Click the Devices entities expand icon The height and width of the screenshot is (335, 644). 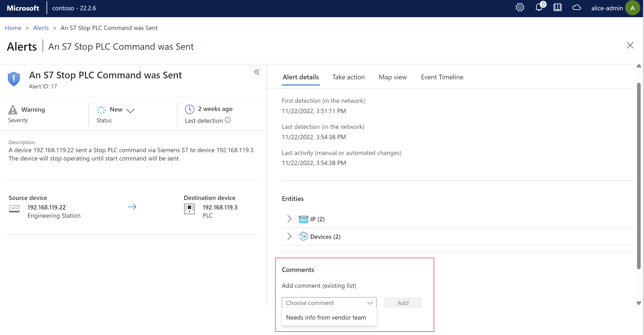pos(289,236)
